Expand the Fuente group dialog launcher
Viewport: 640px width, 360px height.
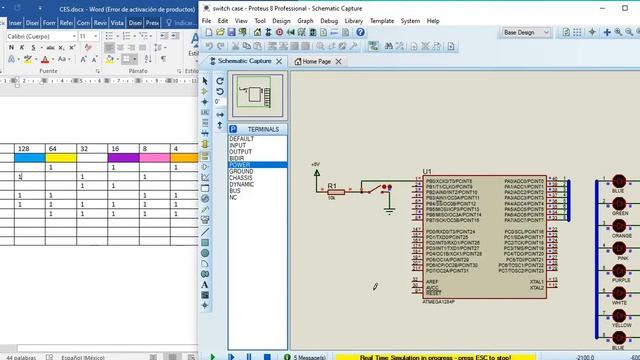[x=98, y=71]
